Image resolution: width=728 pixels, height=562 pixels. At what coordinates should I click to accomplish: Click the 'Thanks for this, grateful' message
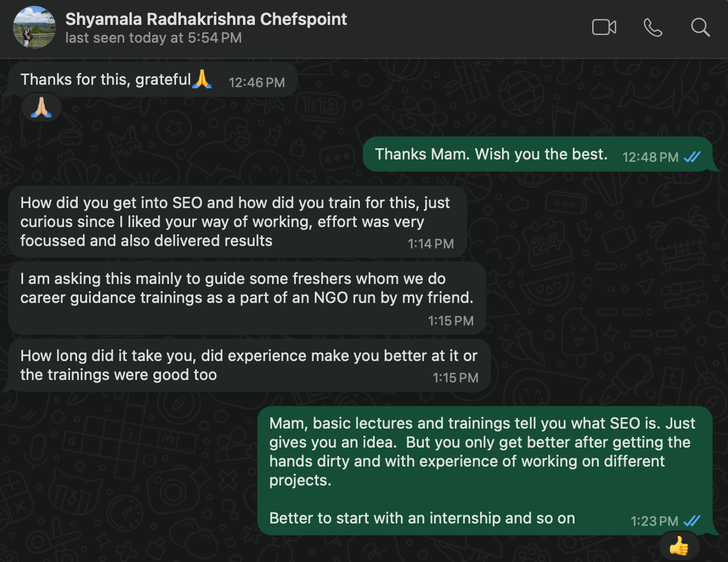pos(106,79)
